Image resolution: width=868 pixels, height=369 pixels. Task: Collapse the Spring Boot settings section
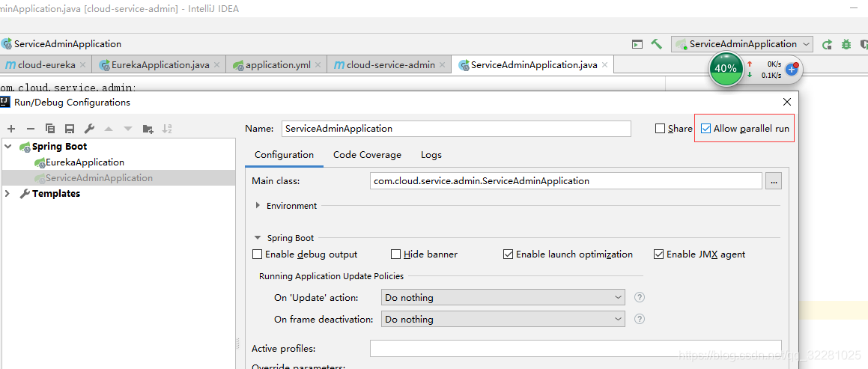258,238
